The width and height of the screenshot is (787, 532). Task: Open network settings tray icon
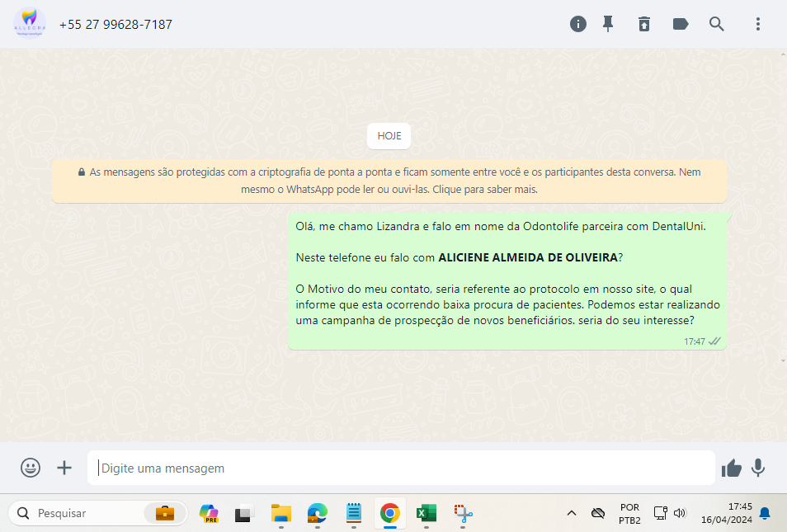pos(660,513)
